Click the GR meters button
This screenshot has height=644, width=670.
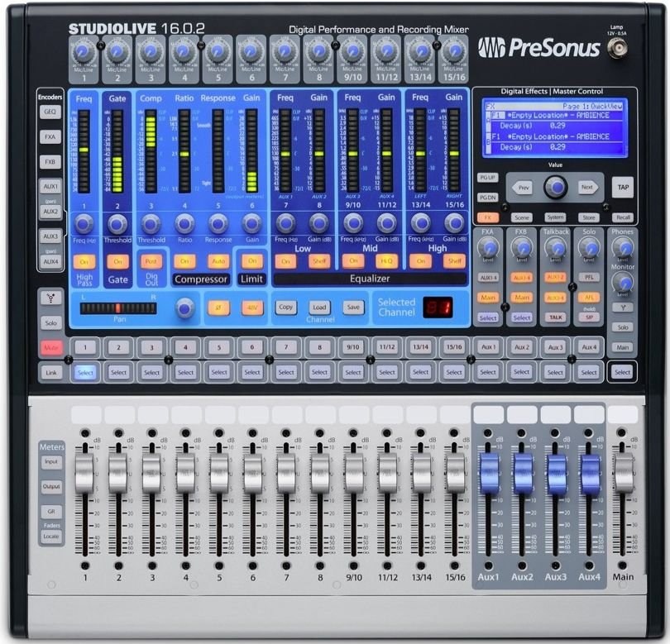[50, 512]
